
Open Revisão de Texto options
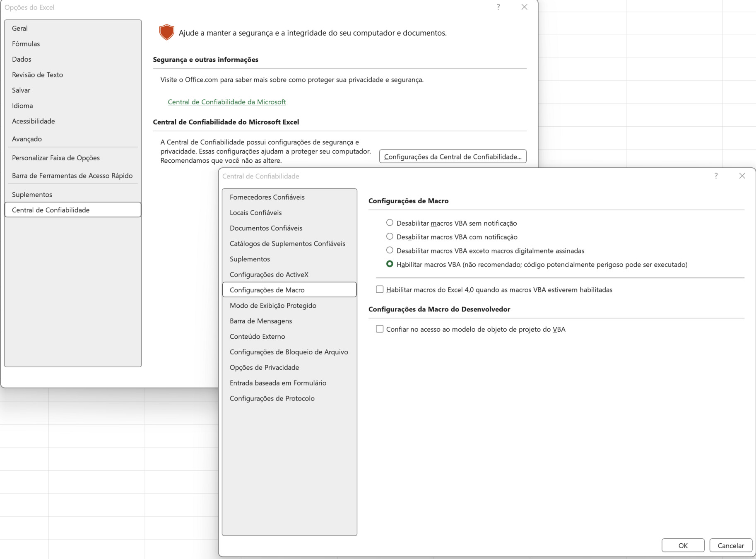point(73,75)
